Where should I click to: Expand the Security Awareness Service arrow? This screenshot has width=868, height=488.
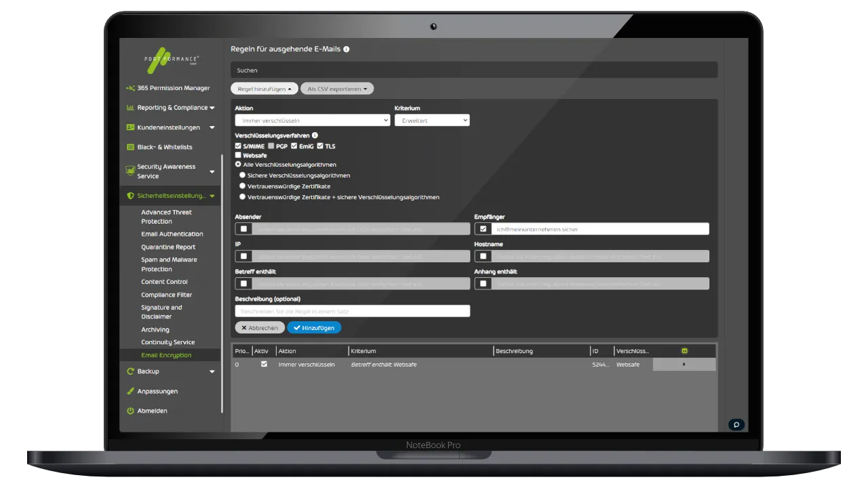[x=212, y=171]
